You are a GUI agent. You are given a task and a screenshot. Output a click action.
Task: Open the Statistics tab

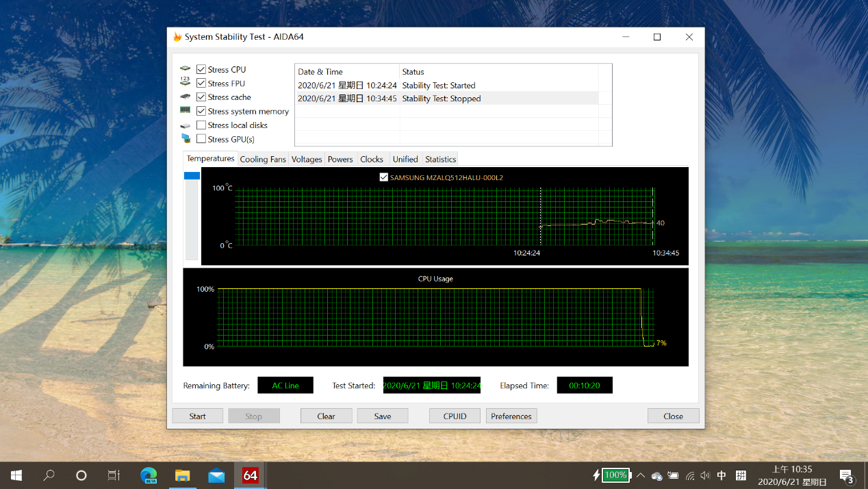(x=440, y=159)
